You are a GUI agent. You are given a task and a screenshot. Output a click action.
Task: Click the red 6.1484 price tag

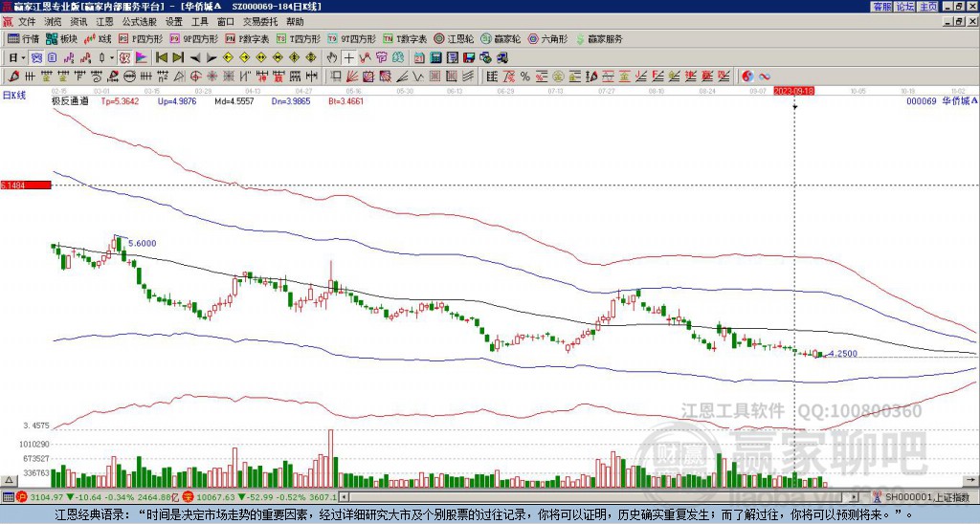[26, 186]
